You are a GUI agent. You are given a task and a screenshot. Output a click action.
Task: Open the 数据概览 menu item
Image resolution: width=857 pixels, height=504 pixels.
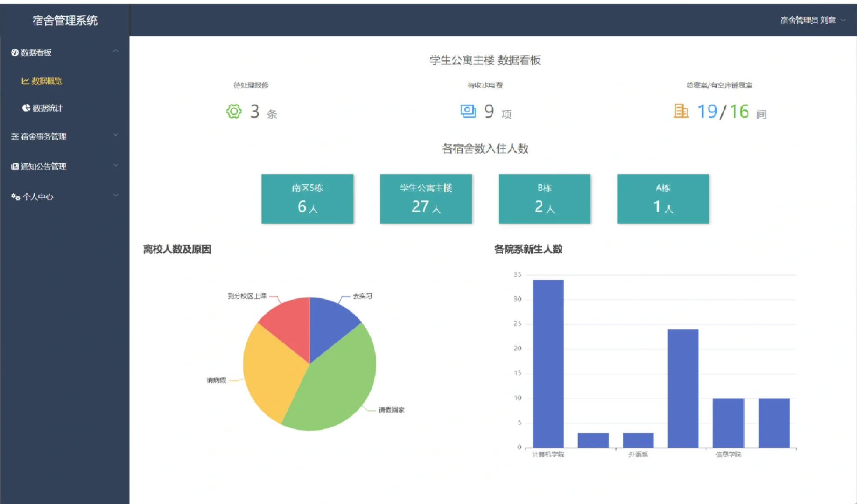tap(65, 81)
